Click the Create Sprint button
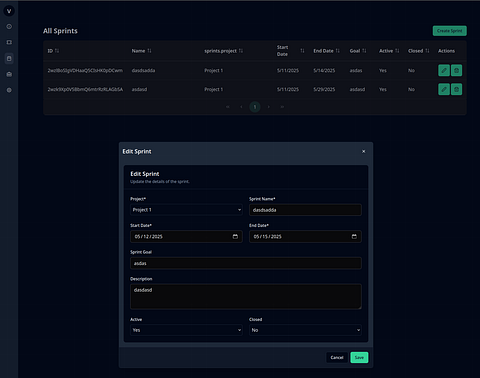 coord(450,31)
